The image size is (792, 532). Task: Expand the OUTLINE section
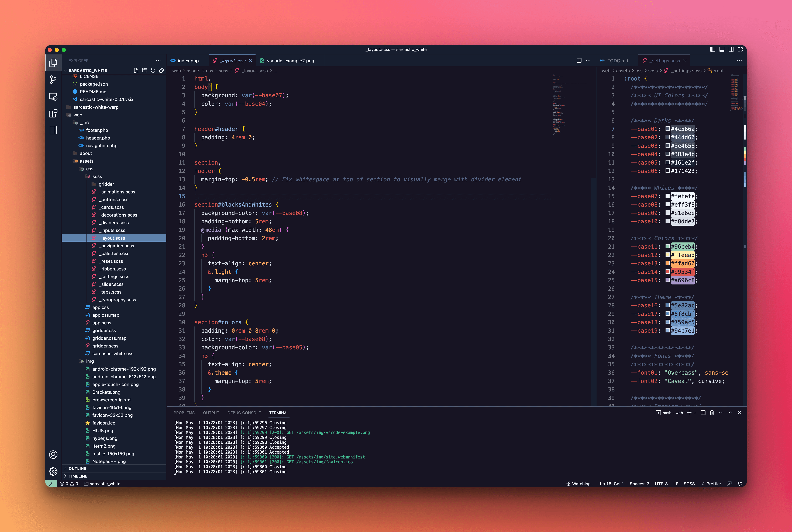pyautogui.click(x=77, y=468)
